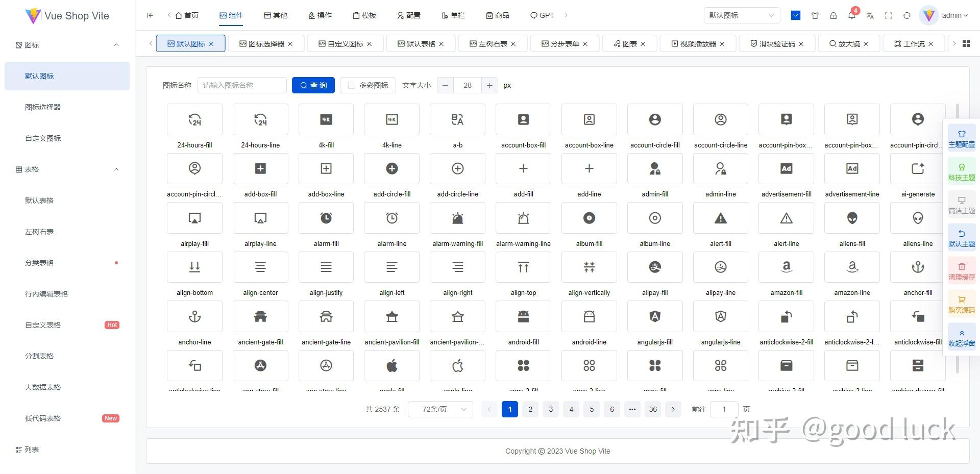980x474 pixels.
Task: Click the amazon-fill icon
Action: [787, 267]
